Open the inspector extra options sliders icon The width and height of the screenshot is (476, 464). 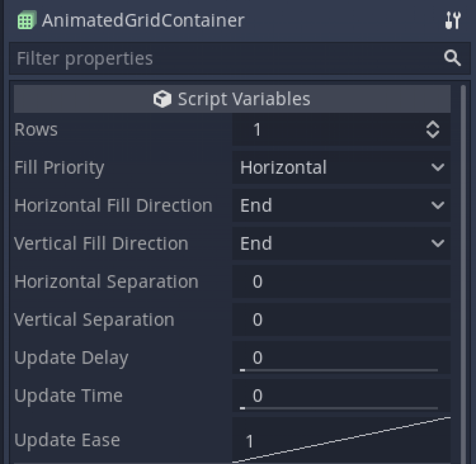coord(453,20)
